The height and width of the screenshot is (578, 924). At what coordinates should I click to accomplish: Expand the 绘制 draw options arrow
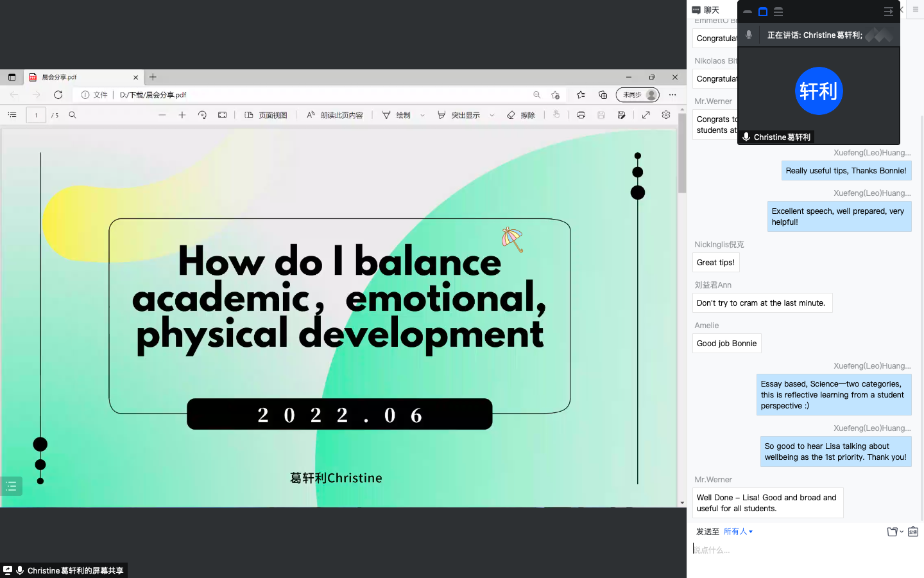[x=422, y=116]
